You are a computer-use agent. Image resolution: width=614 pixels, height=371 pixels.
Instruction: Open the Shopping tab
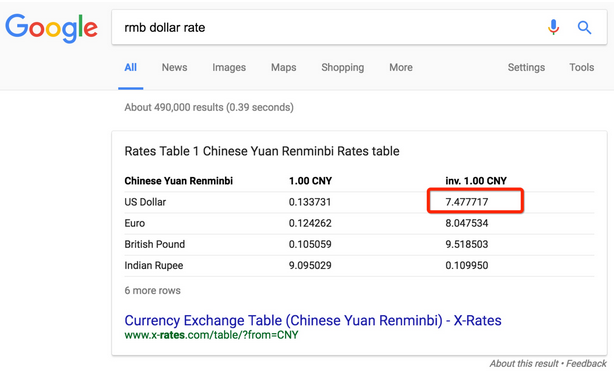click(343, 67)
